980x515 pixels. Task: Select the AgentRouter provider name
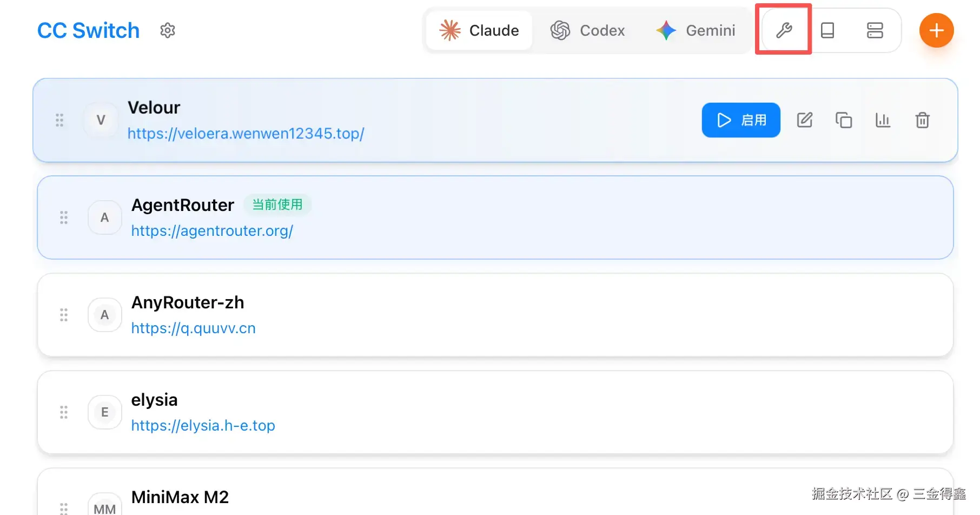[183, 205]
